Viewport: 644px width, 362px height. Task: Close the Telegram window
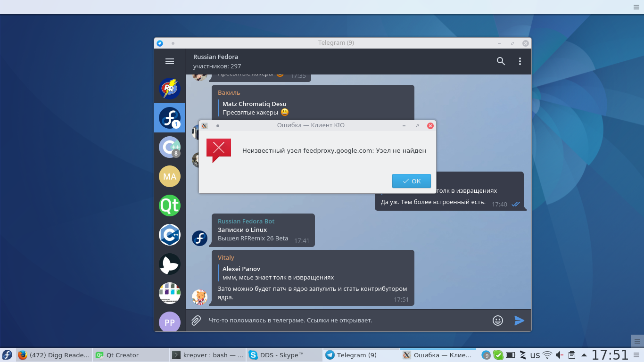tap(525, 43)
